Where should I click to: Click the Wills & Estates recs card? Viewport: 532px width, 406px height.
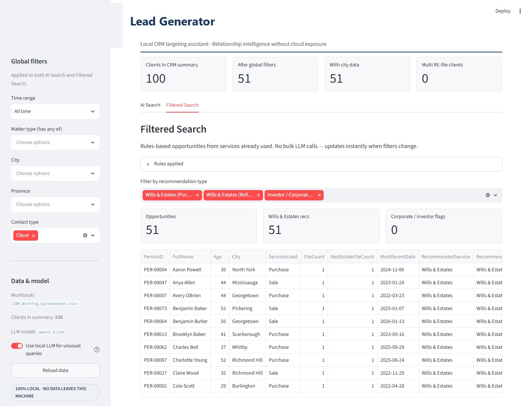(x=321, y=226)
